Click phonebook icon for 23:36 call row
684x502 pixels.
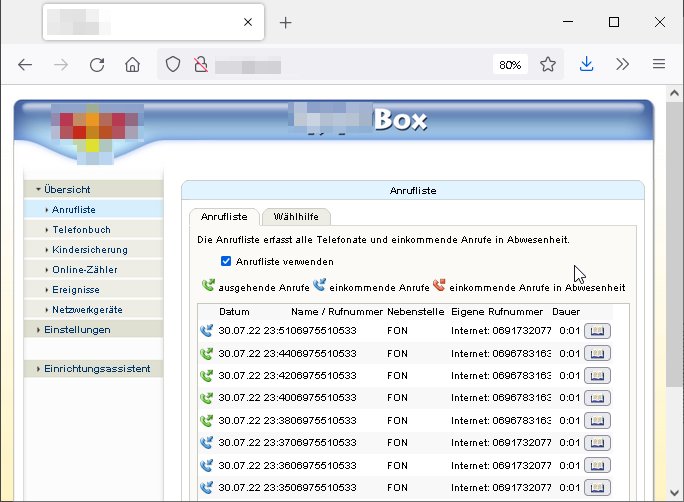[597, 465]
